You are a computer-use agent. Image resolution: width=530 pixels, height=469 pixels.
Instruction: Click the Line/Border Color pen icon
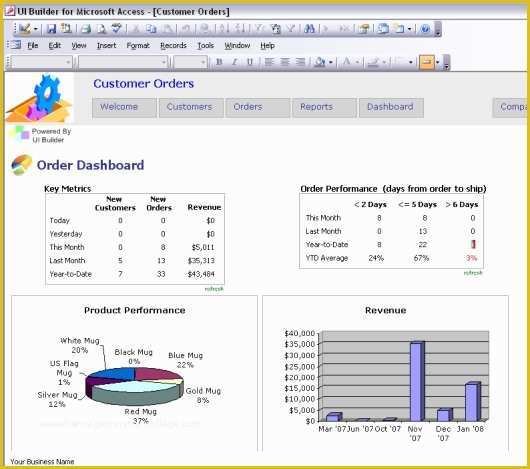tap(373, 62)
